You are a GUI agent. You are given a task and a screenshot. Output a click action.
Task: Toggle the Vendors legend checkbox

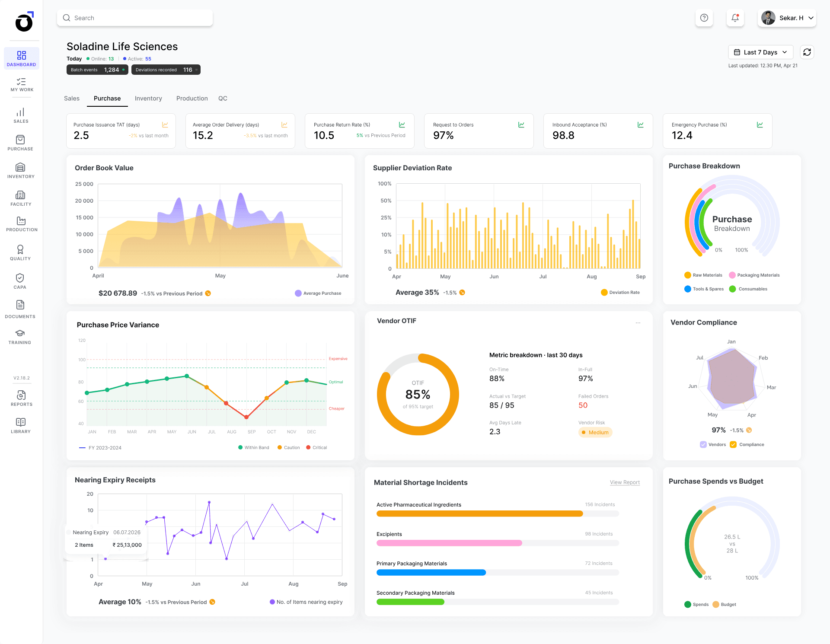[703, 444]
